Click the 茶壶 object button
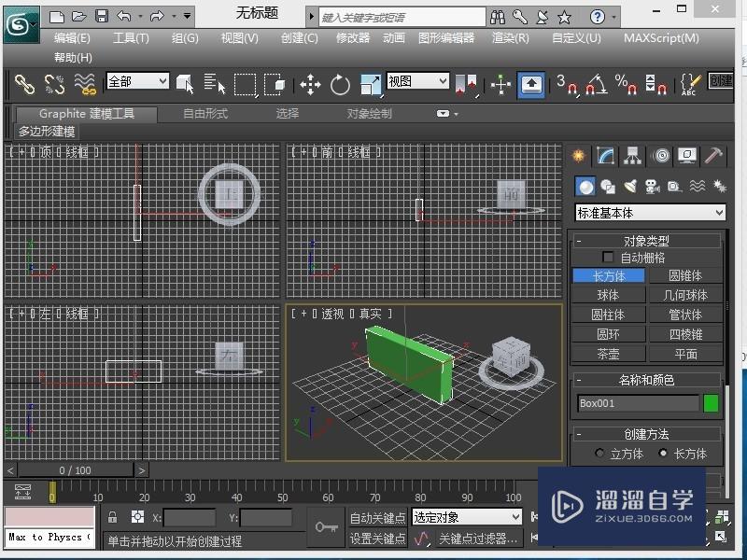The image size is (747, 560). [608, 354]
